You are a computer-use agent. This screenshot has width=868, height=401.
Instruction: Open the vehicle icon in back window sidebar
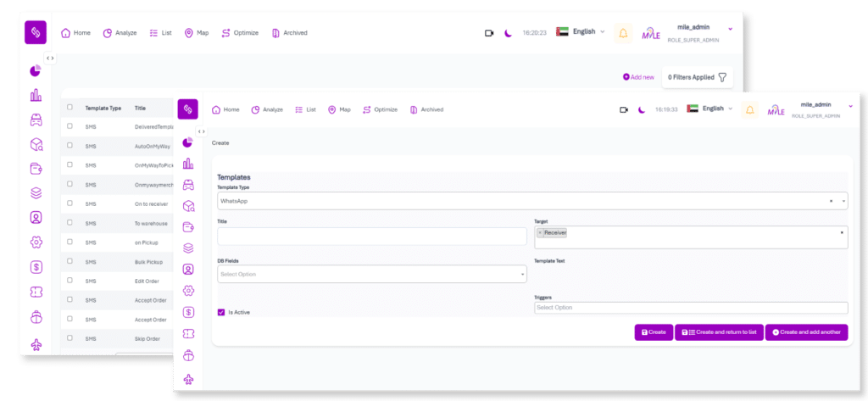[x=36, y=120]
